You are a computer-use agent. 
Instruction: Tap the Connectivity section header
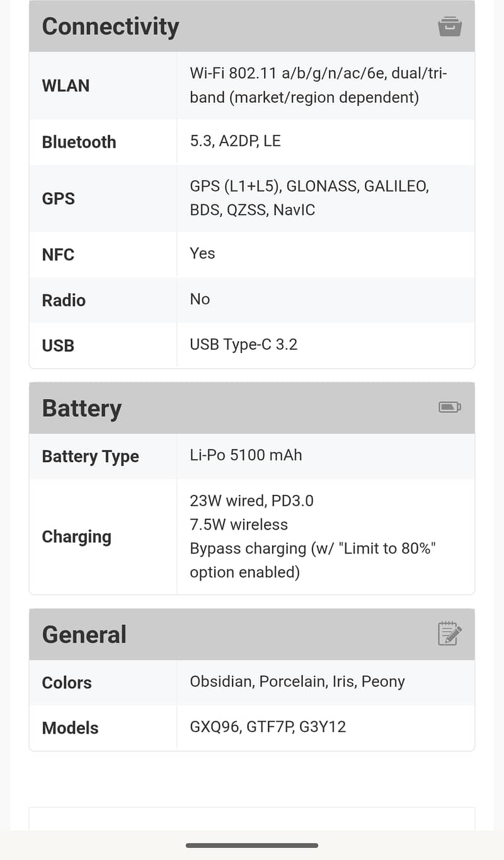(x=110, y=26)
